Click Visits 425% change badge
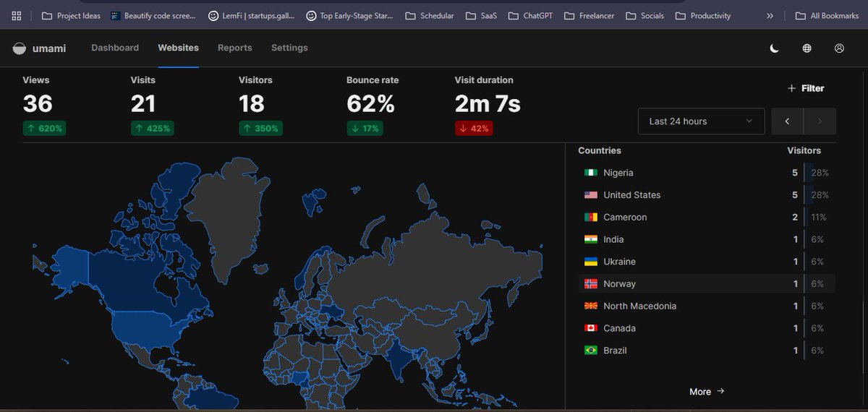868x412 pixels. coord(153,129)
